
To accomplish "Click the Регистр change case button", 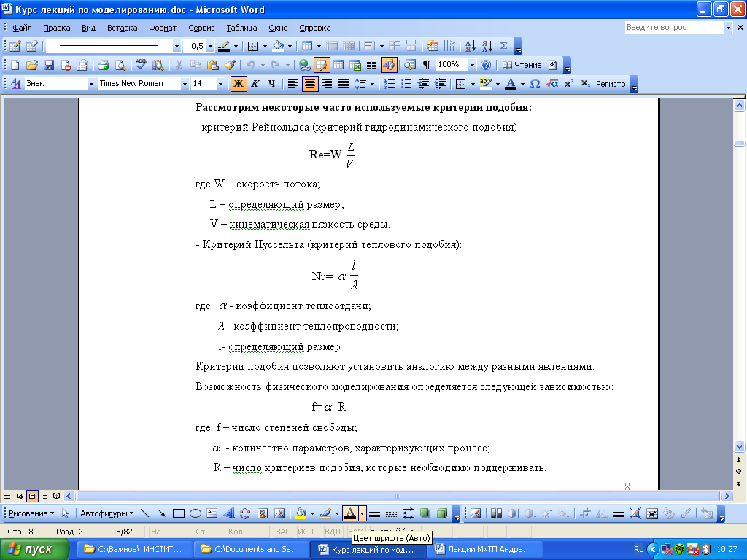I will (611, 84).
